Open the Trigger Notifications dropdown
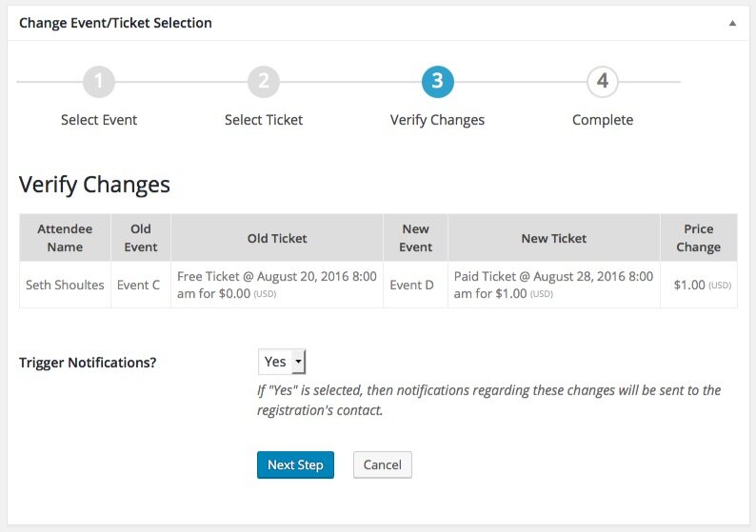The image size is (756, 532). coord(282,362)
